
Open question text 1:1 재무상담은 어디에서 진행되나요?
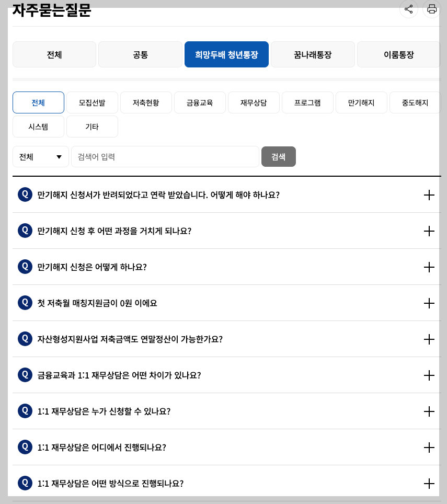(101, 448)
